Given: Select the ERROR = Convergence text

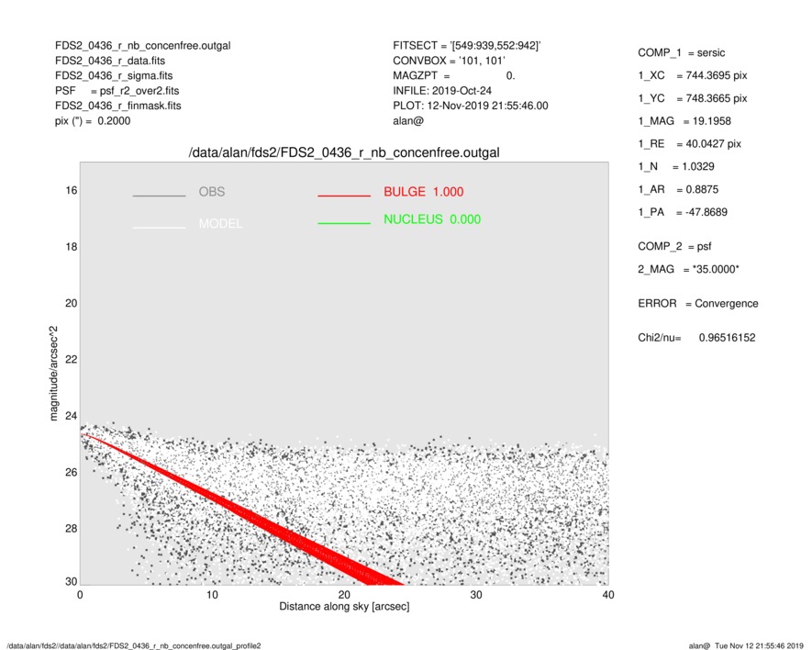Looking at the screenshot, I should (x=697, y=304).
